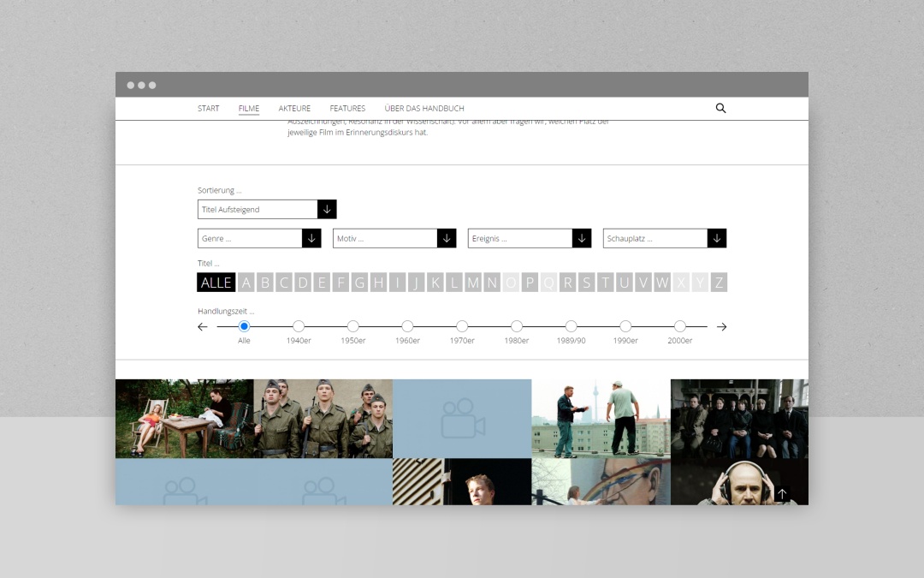Viewport: 924px width, 578px height.
Task: Click the timeline right arrow
Action: tap(721, 327)
